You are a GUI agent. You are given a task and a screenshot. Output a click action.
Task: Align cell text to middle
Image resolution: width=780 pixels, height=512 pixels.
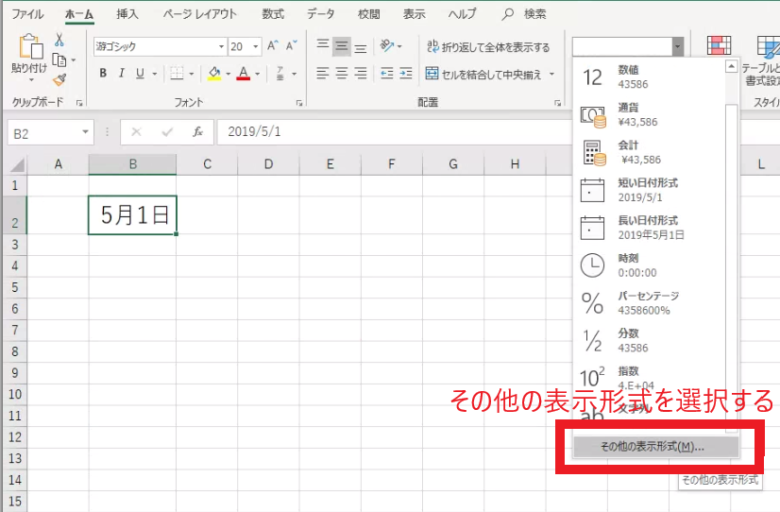[342, 46]
